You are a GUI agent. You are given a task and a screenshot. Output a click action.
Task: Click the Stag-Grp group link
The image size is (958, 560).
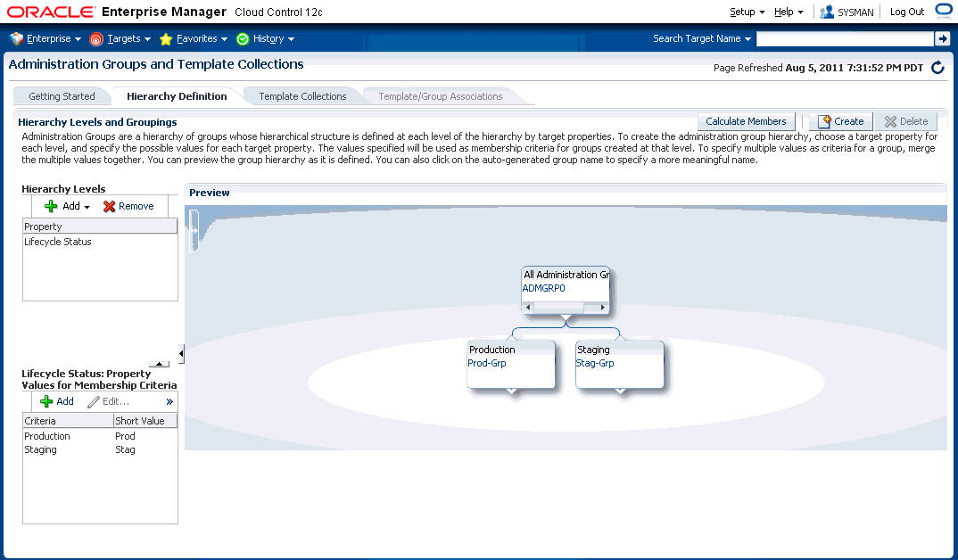[594, 363]
